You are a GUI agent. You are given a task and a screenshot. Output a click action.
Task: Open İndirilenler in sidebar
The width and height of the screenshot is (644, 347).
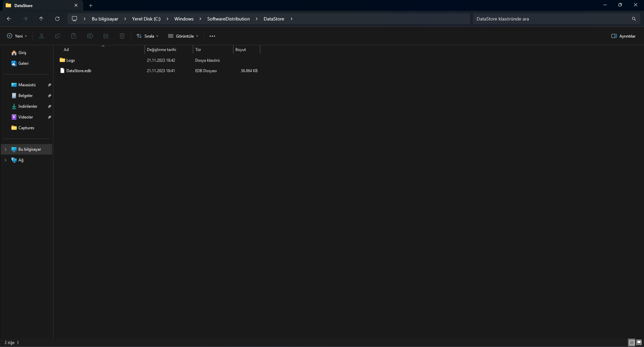click(26, 106)
